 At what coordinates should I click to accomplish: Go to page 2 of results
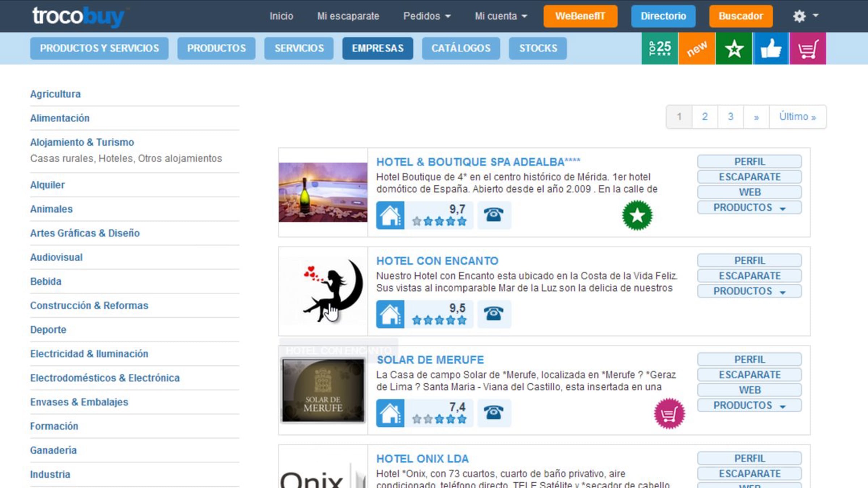coord(705,117)
